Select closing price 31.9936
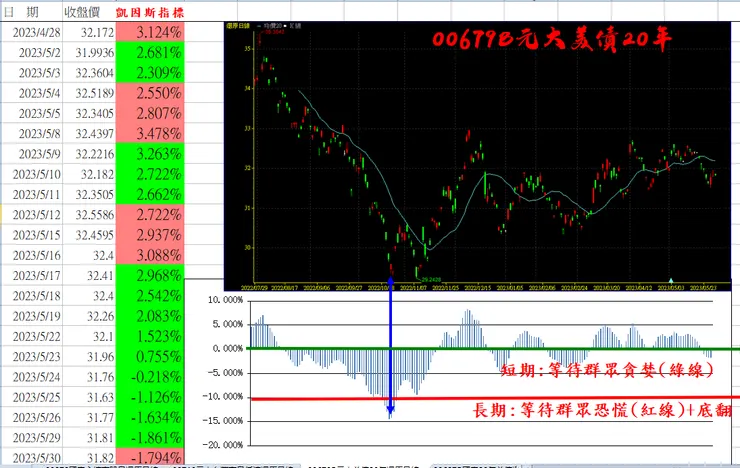The image size is (740, 468). point(89,52)
